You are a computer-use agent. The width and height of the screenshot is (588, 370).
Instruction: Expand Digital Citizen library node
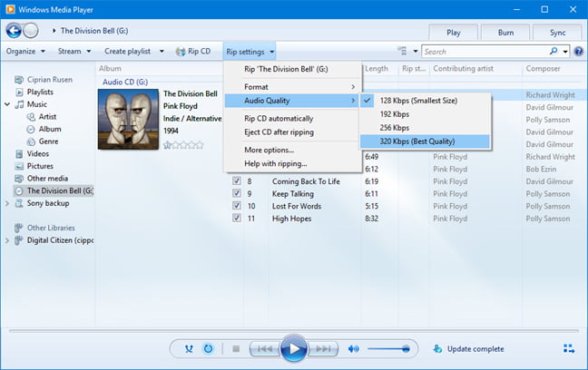pyautogui.click(x=7, y=240)
